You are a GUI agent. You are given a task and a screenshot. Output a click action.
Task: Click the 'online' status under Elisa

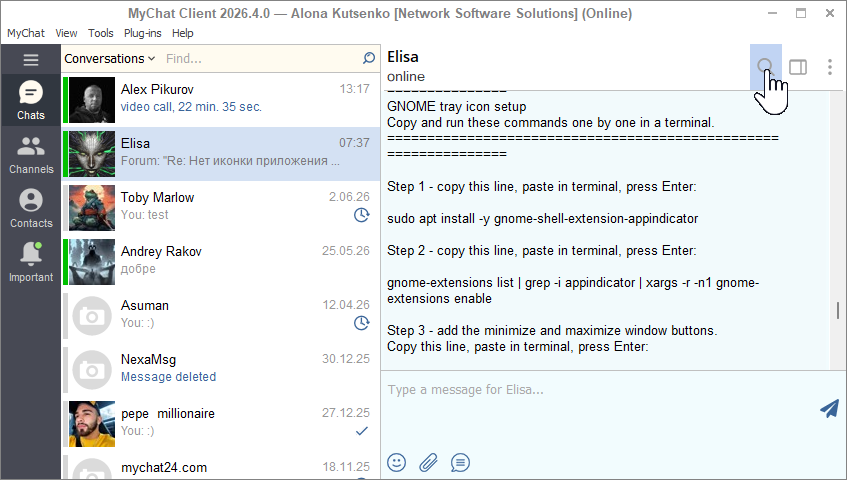tap(406, 77)
